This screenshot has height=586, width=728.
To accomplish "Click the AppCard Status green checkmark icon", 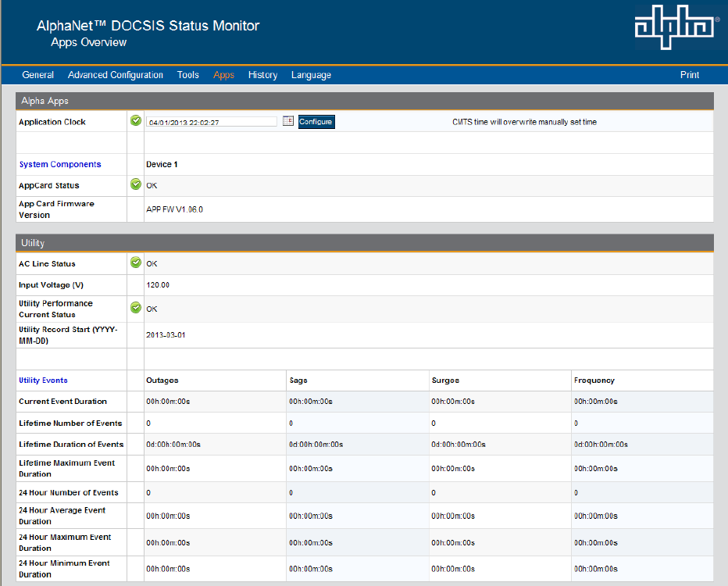I will [136, 184].
